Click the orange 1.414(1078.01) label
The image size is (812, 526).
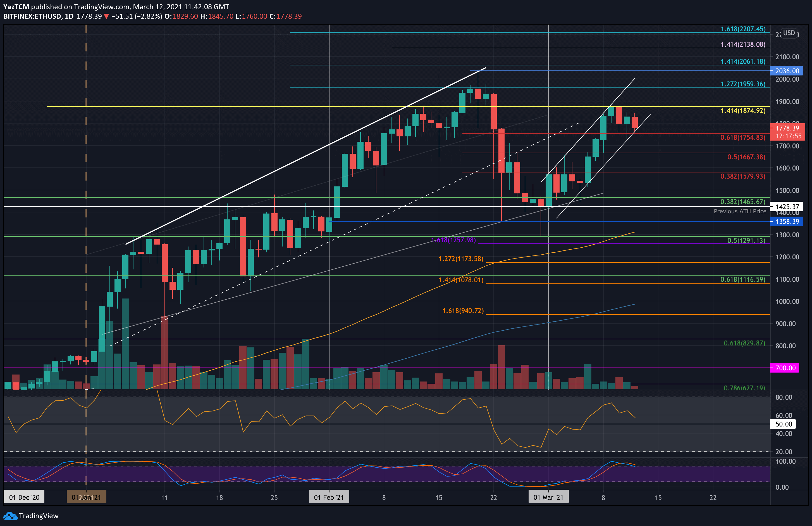461,280
